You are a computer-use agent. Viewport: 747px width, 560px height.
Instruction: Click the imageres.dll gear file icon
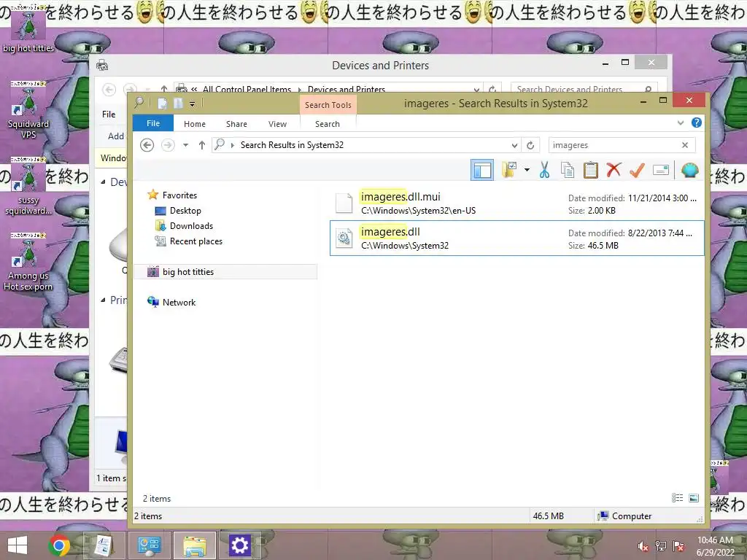click(x=344, y=238)
